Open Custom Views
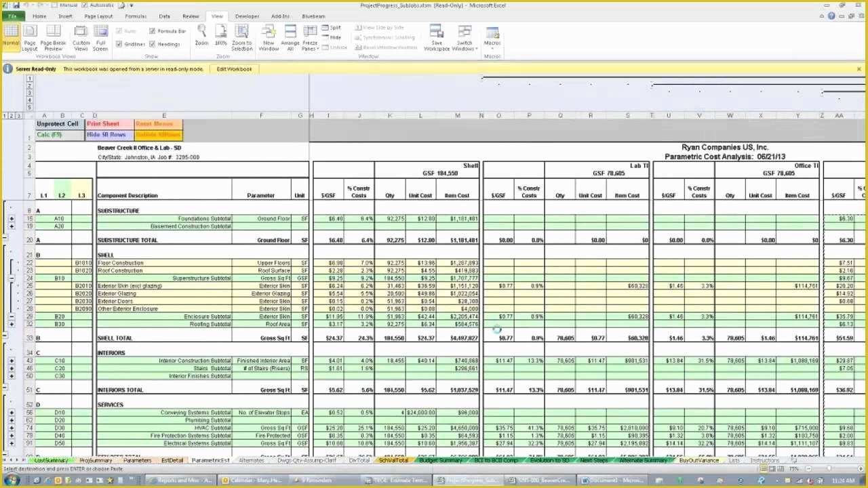This screenshot has width=868, height=488. (81, 37)
